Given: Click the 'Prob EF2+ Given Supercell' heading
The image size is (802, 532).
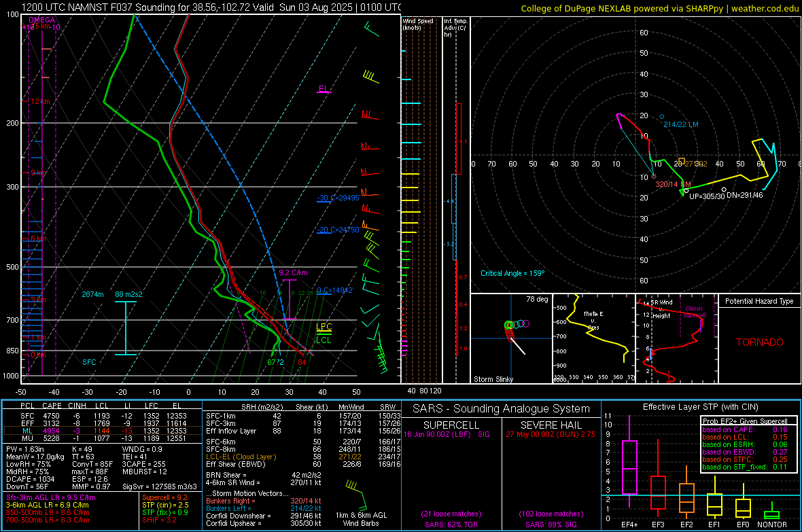Looking at the screenshot, I should coord(745,421).
